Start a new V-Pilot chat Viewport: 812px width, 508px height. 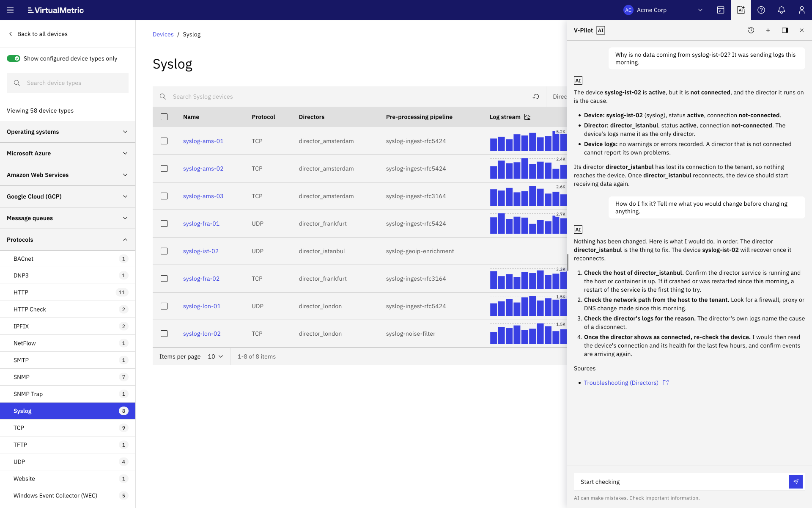pyautogui.click(x=768, y=30)
